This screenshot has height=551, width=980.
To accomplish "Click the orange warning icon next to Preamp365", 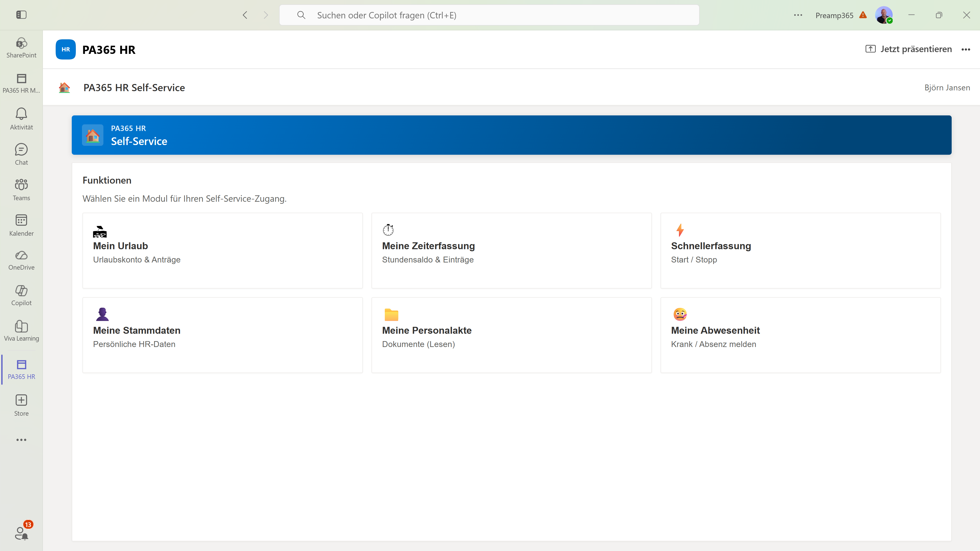I will pos(863,15).
